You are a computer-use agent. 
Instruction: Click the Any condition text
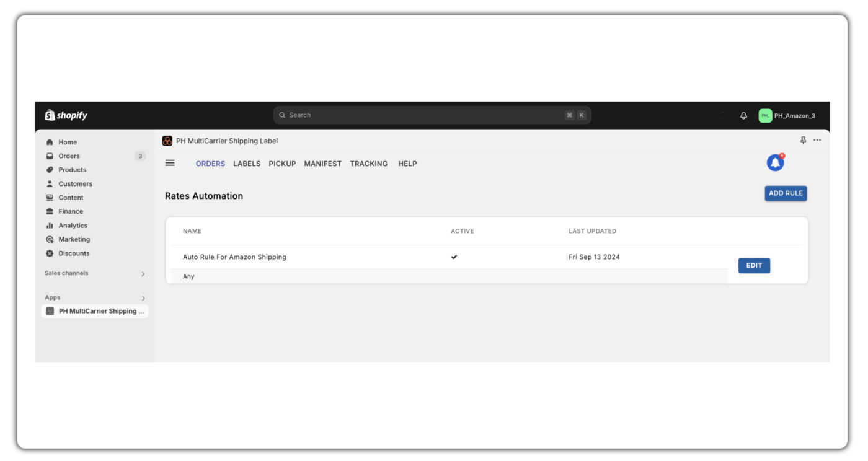[x=188, y=276]
